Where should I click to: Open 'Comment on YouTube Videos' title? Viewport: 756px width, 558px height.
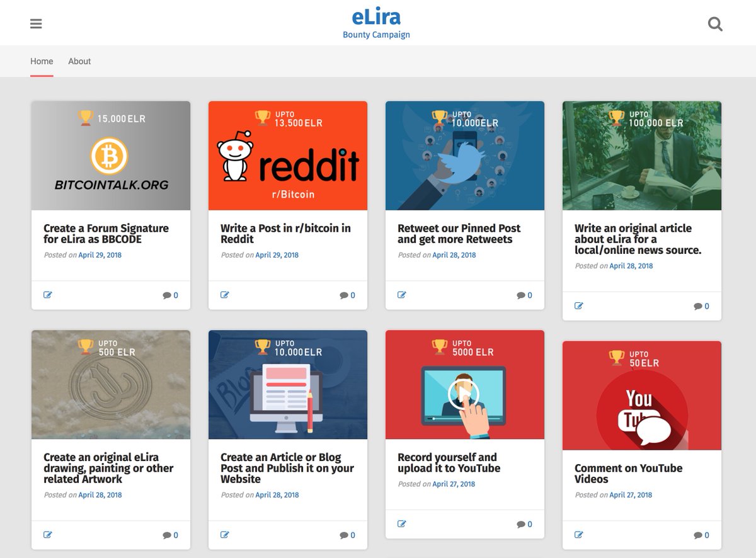(628, 474)
